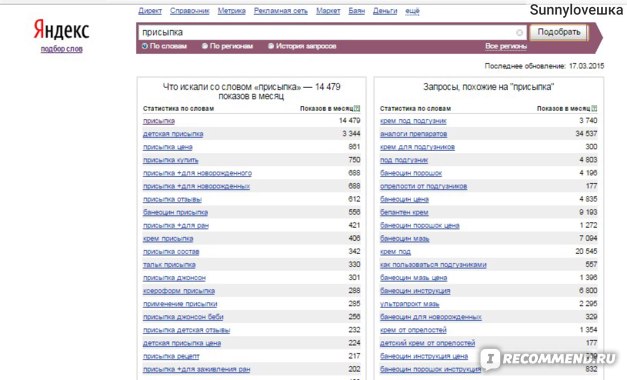Screen dimensions: 627x380
Task: Select the По словам radio option
Action: [164, 46]
